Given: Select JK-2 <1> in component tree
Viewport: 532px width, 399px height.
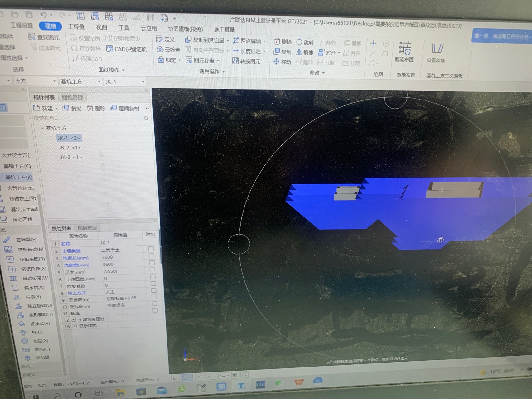Looking at the screenshot, I should tap(70, 148).
